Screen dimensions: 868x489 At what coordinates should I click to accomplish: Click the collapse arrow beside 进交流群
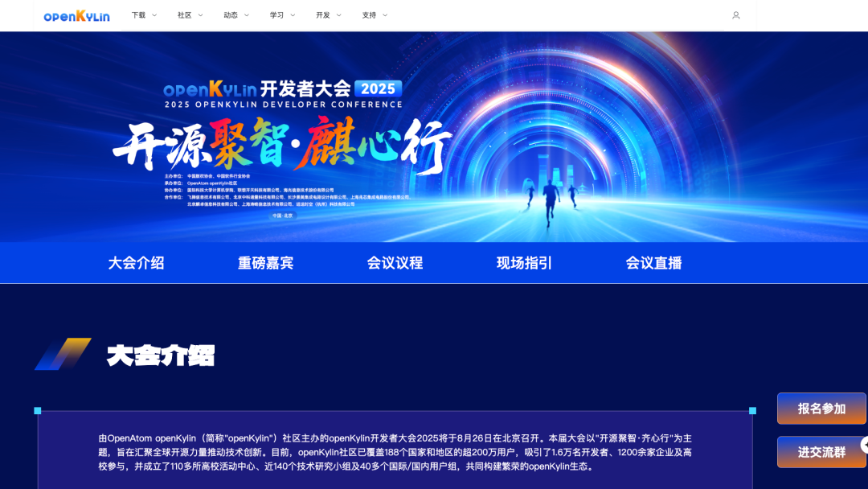[865, 444]
